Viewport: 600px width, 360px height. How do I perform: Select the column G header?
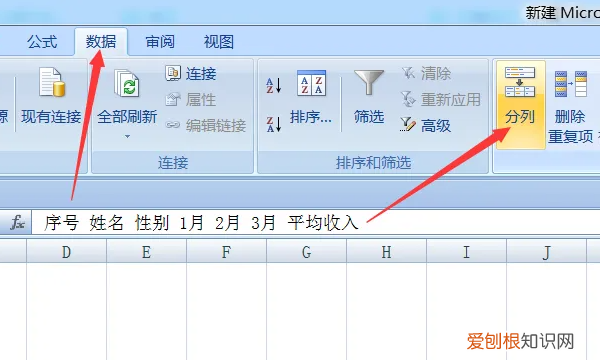pyautogui.click(x=307, y=251)
